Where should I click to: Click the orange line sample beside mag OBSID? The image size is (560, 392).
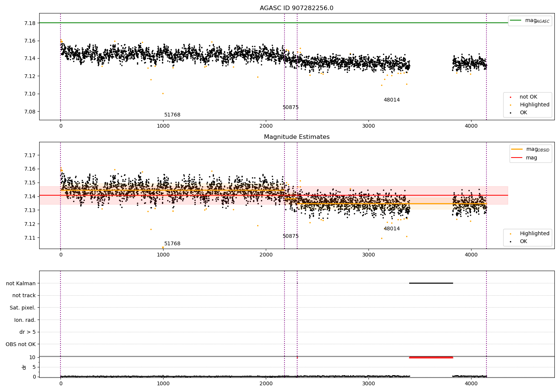[517, 149]
